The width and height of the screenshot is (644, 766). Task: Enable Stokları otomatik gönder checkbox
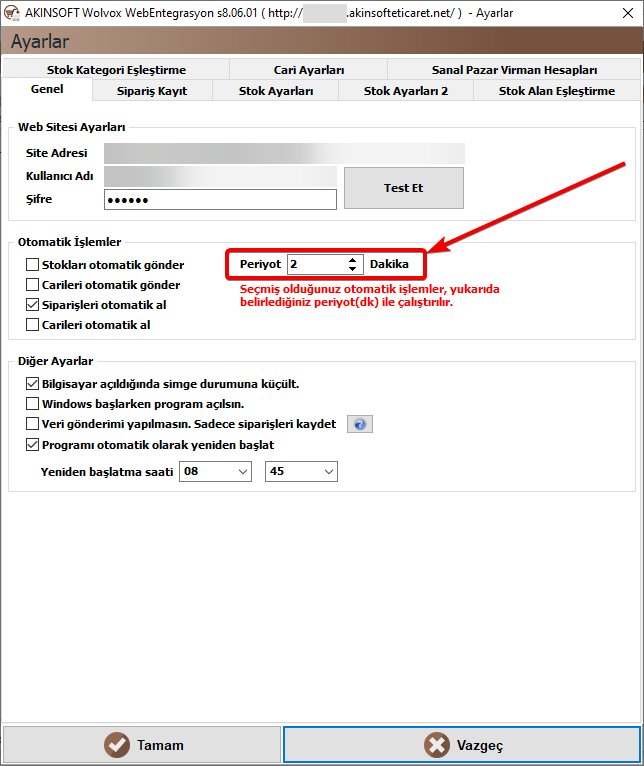[32, 265]
